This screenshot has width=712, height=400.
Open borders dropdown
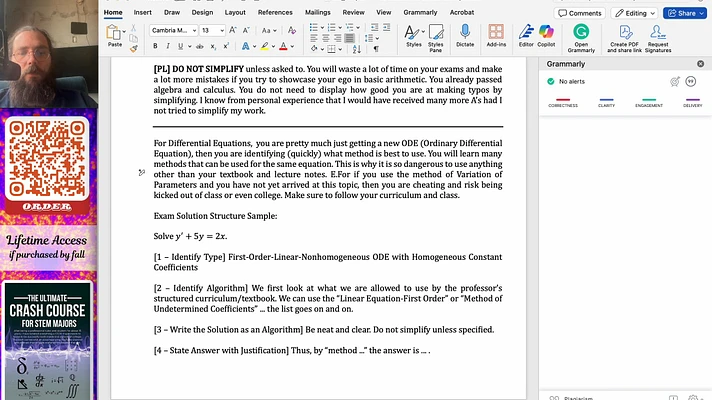click(340, 49)
